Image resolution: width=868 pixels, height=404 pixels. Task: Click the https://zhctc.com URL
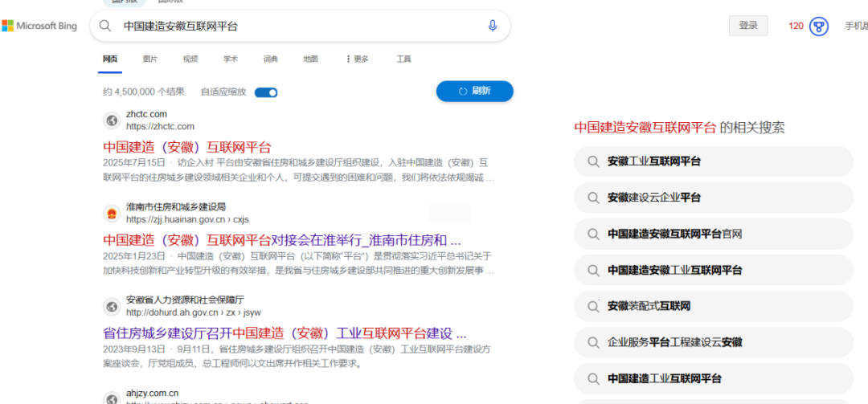click(x=160, y=126)
